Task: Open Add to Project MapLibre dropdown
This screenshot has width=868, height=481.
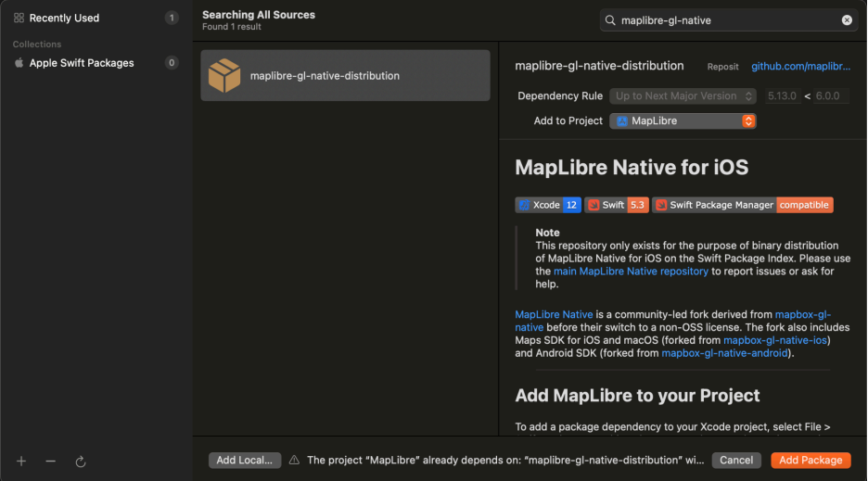Action: tap(683, 120)
